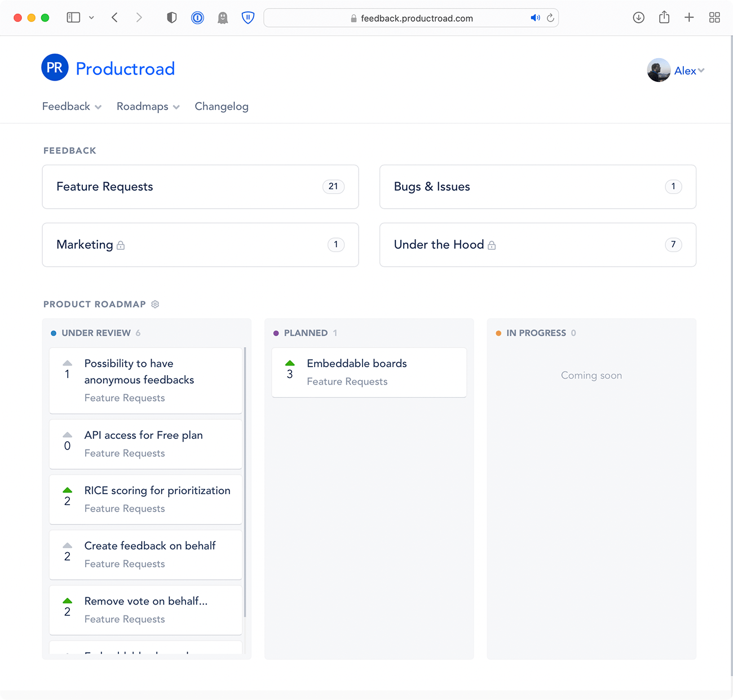Remove upvote on RICE scoring for prioritization
This screenshot has width=733, height=700.
(67, 490)
